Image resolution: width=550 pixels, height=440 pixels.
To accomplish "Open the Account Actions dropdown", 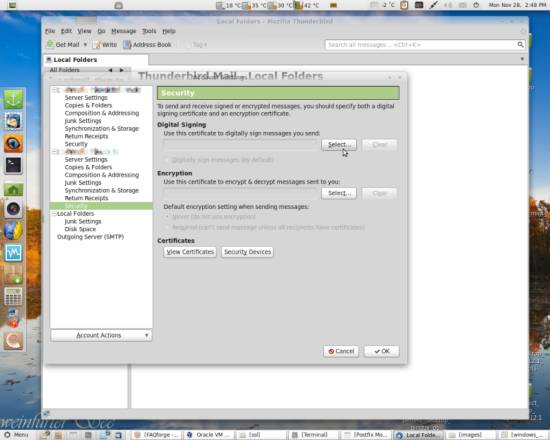I will [101, 335].
